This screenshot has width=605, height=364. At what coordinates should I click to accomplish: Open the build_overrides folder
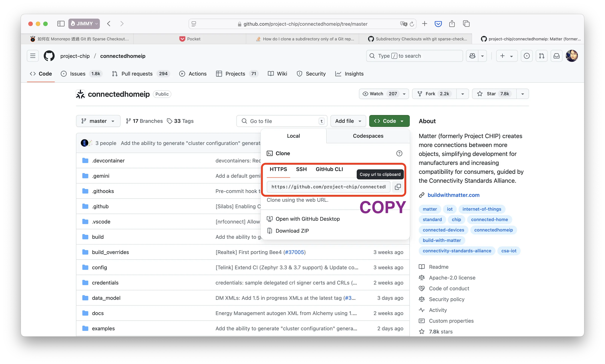click(110, 252)
